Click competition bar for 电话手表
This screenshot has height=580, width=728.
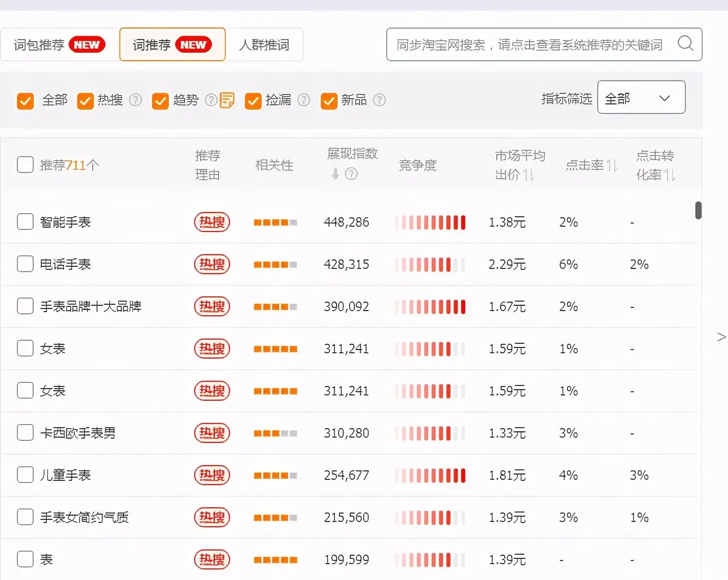coord(430,264)
